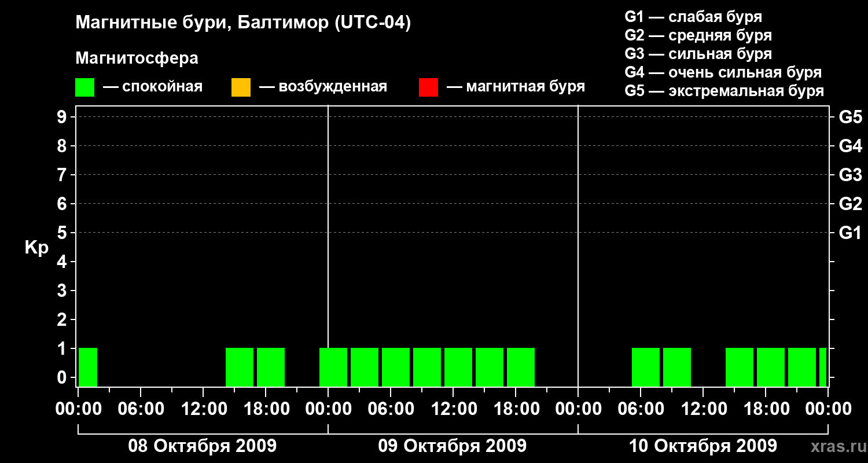
Task: Click the '6' value on the Kp axis
Action: (63, 204)
